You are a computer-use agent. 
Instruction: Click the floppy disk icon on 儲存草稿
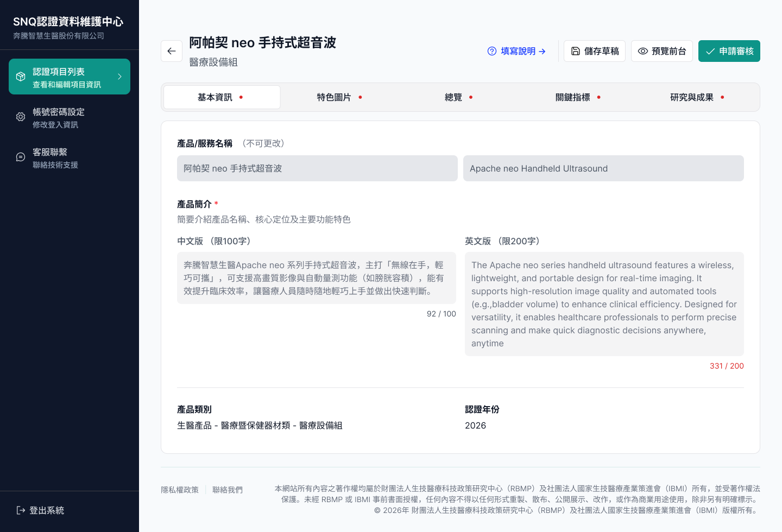click(x=576, y=50)
